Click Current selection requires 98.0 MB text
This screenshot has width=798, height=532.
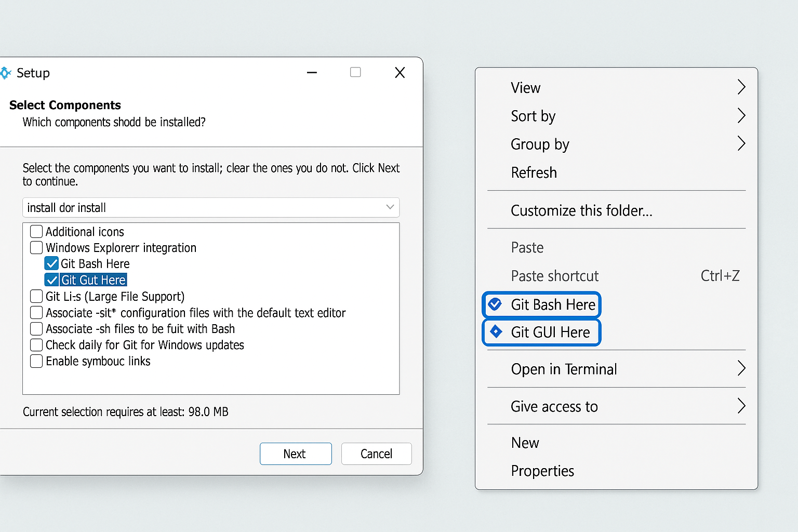coord(126,411)
